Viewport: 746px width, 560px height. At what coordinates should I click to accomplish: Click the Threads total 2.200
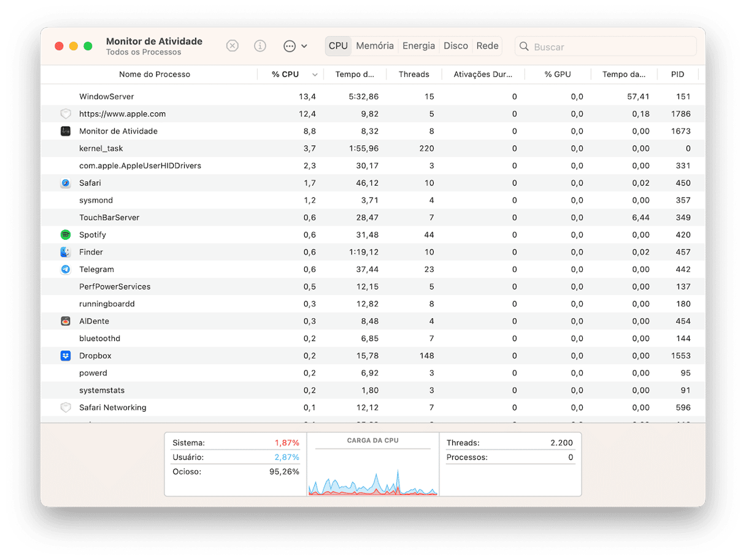pyautogui.click(x=562, y=443)
